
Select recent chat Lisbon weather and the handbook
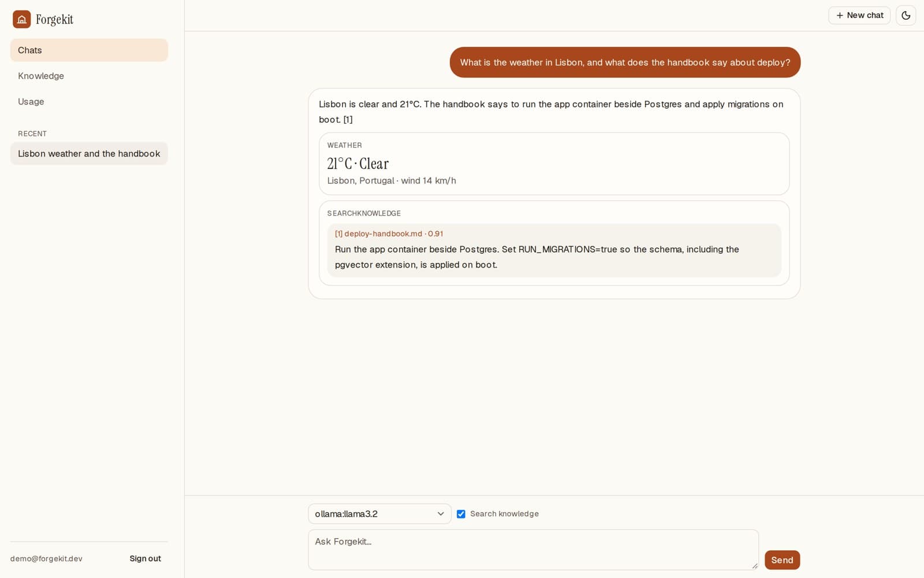click(x=89, y=154)
